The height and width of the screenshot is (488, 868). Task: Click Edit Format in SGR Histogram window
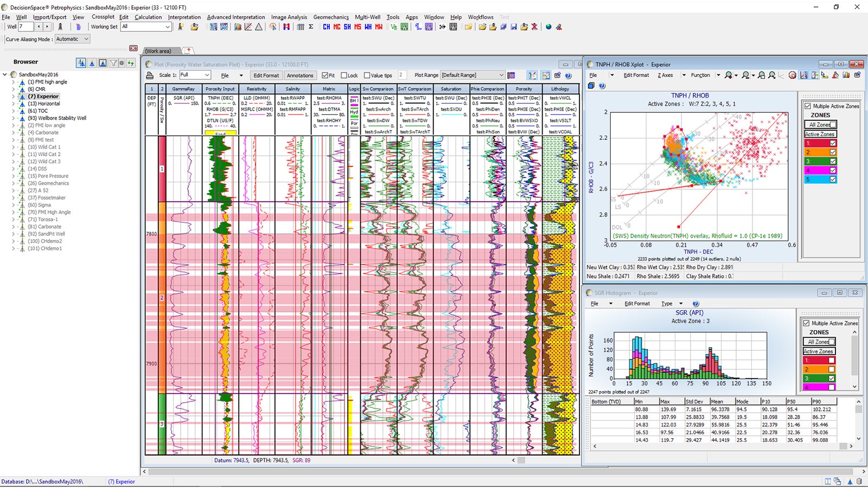[637, 304]
